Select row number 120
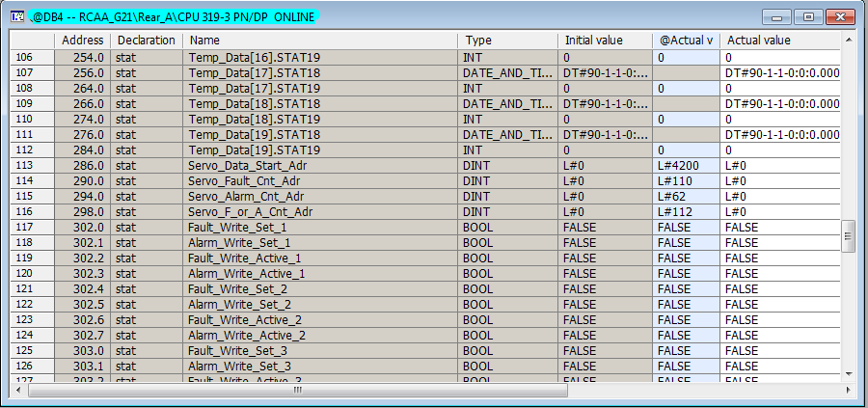 click(33, 274)
